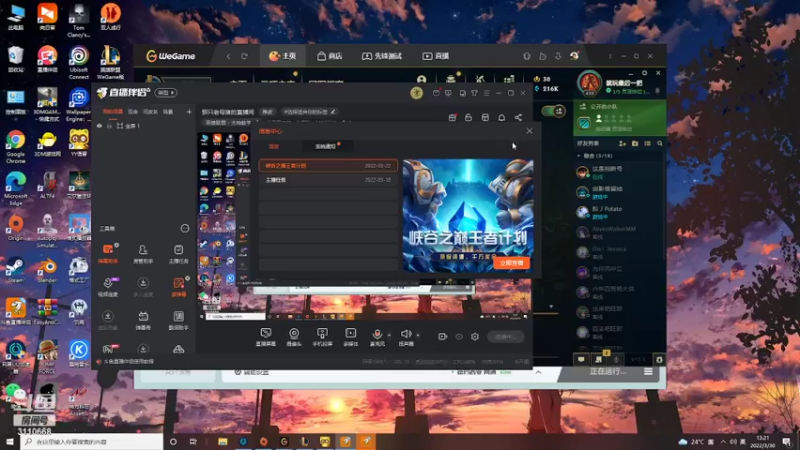Click the gold coin icon in title bar

coord(416,93)
